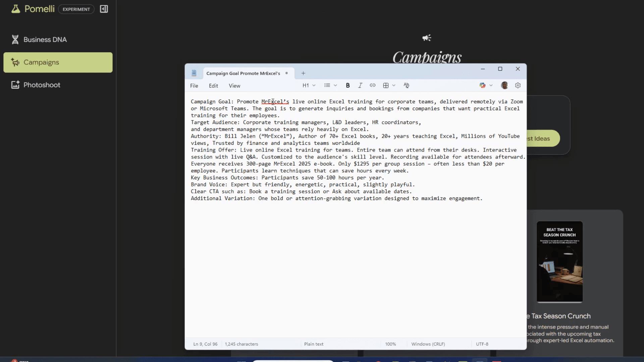Screen dimensions: 644x362
Task: Insert a link using the link icon
Action: pyautogui.click(x=373, y=85)
